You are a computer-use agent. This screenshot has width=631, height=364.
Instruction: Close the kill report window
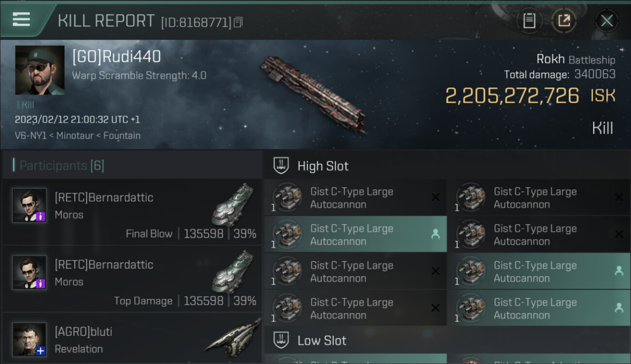point(606,21)
